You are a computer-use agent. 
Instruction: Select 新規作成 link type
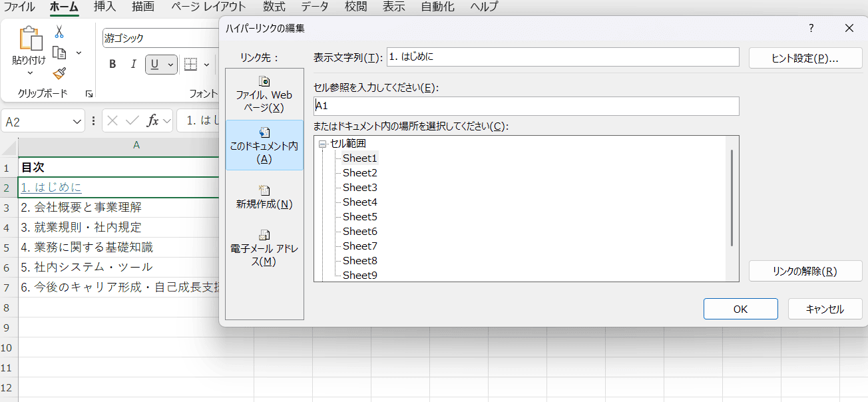[264, 196]
